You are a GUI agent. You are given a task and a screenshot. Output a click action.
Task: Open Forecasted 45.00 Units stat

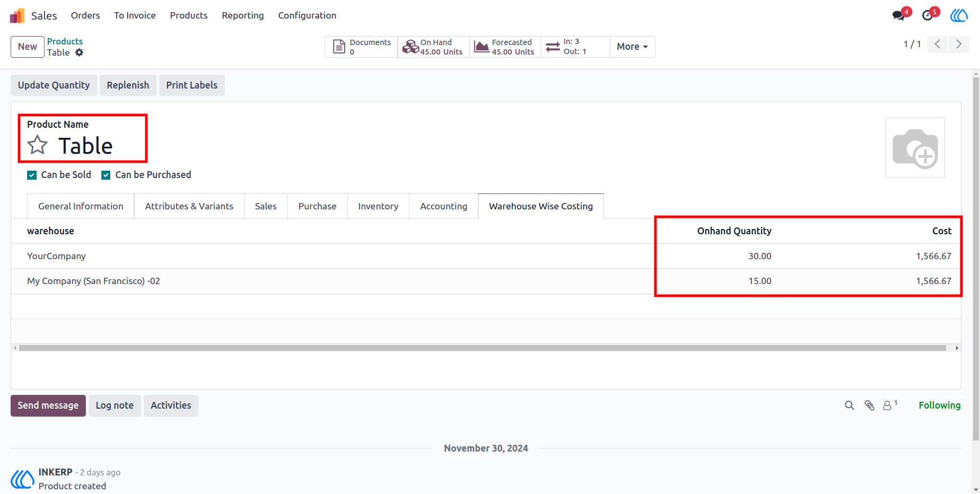(505, 47)
